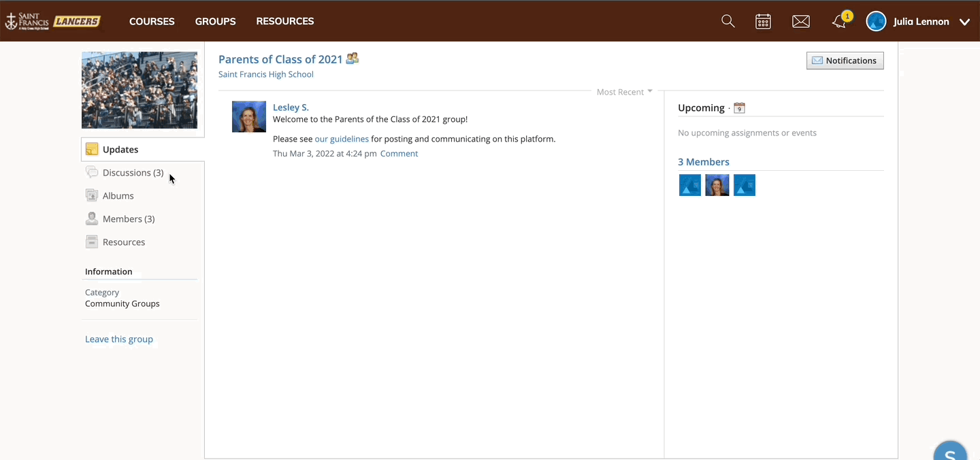Click the Notifications button

pos(845,61)
